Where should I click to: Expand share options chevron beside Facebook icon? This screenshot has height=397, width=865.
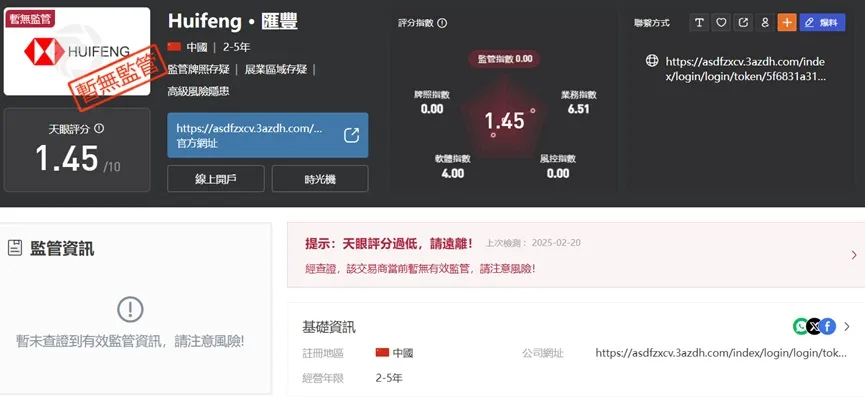click(x=847, y=326)
